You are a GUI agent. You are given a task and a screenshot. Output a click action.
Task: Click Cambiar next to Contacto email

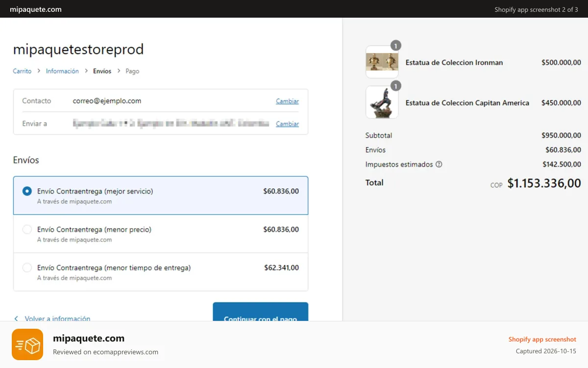click(287, 101)
